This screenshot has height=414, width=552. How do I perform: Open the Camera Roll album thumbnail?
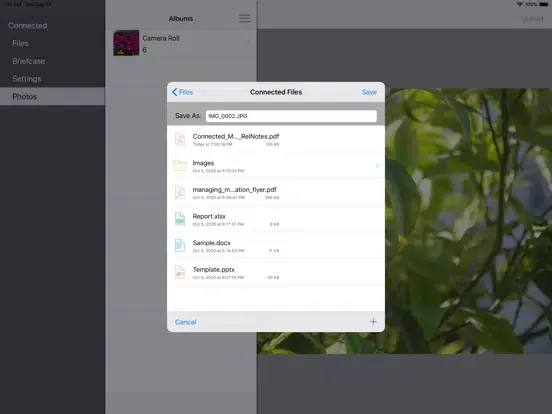pos(126,43)
